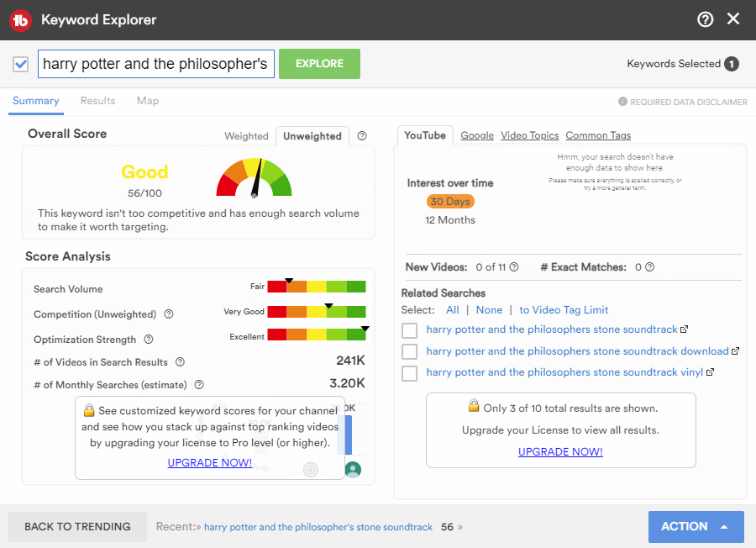Switch to Common Tags tab
The image size is (756, 548).
[x=598, y=135]
